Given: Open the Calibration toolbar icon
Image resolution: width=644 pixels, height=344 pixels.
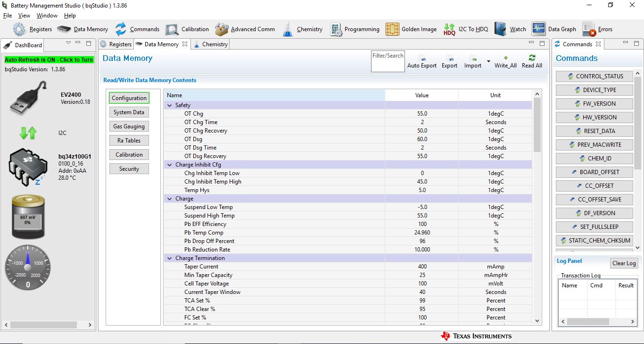Looking at the screenshot, I should pyautogui.click(x=172, y=30).
